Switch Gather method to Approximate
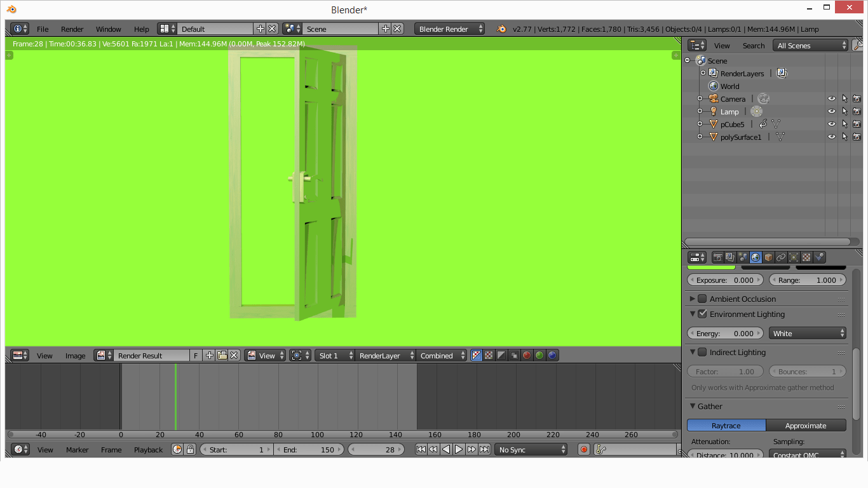 coord(806,425)
